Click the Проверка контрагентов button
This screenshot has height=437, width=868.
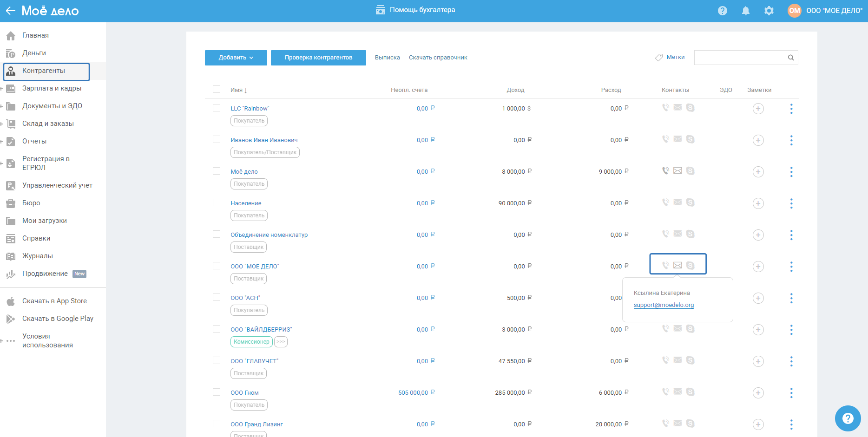click(318, 58)
